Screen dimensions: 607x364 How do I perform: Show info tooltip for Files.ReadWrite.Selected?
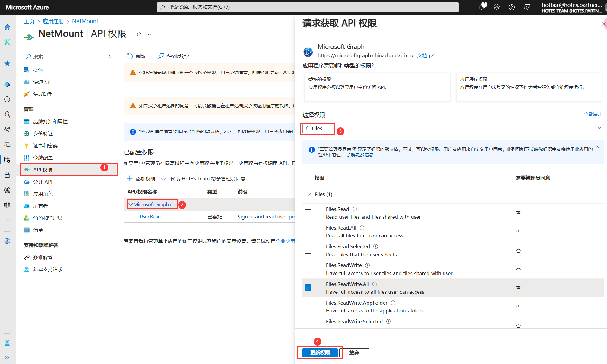[389, 322]
